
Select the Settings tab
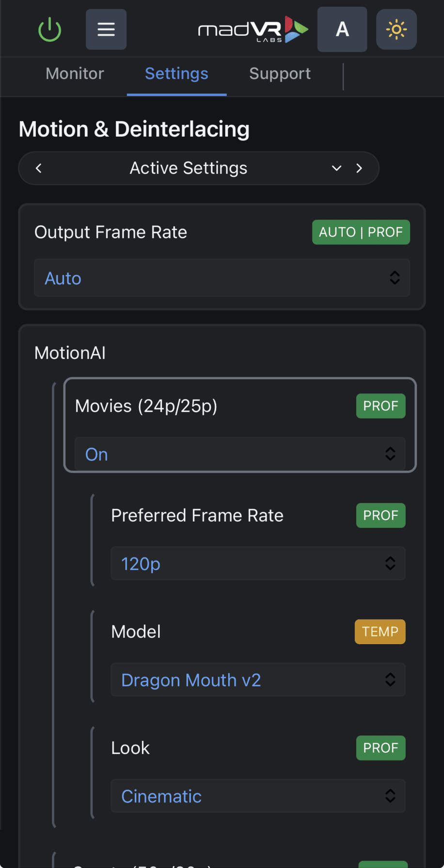pos(176,74)
